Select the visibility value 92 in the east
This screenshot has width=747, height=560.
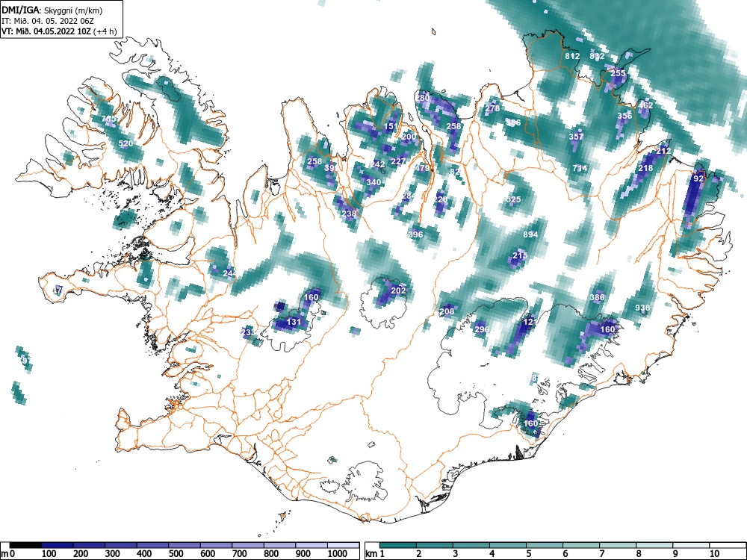[x=698, y=178]
